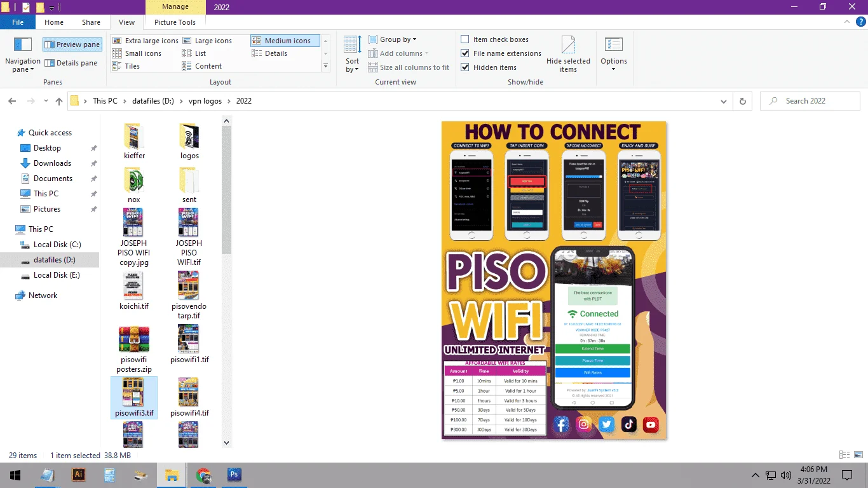Select the sent folder icon

pyautogui.click(x=189, y=180)
